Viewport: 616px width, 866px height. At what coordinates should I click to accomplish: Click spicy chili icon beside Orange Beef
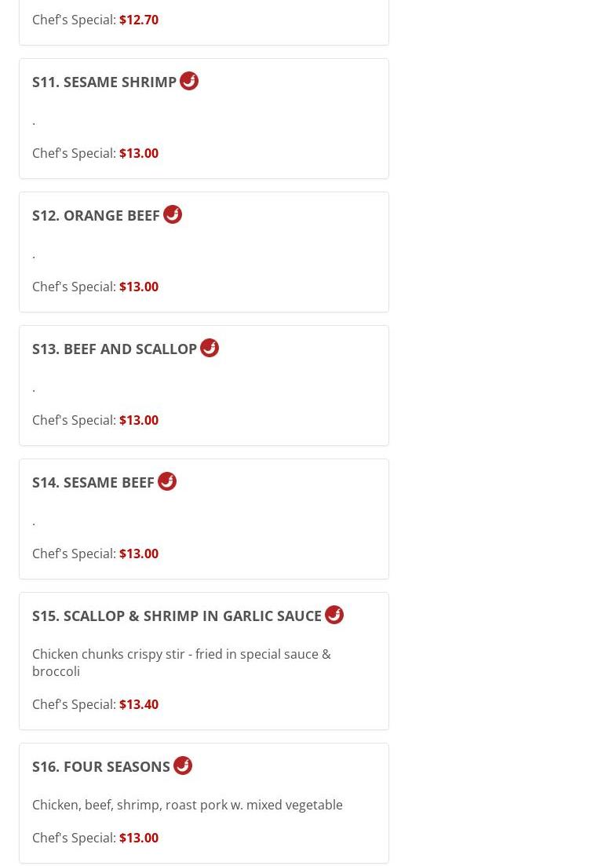[x=173, y=214]
